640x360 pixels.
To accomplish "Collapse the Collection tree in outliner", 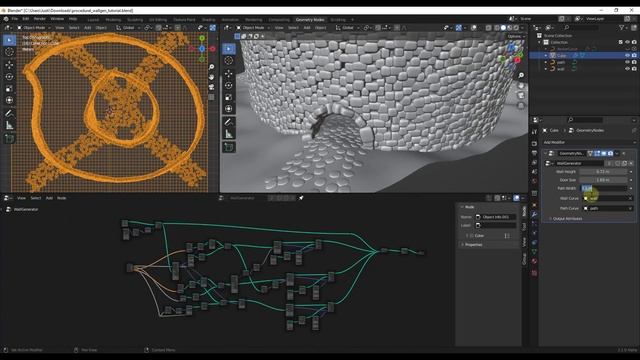I will pyautogui.click(x=540, y=42).
